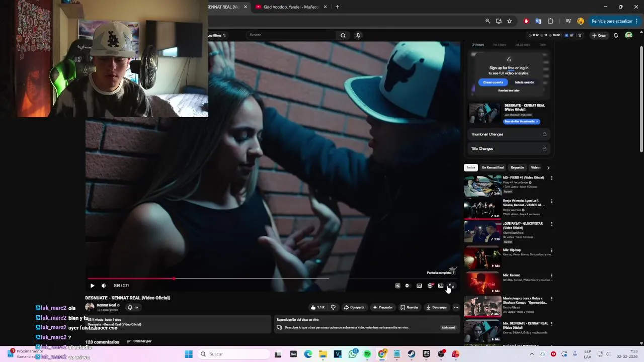Click the Crear cuenta button
Viewport: 644px width, 362px height.
[x=493, y=82]
